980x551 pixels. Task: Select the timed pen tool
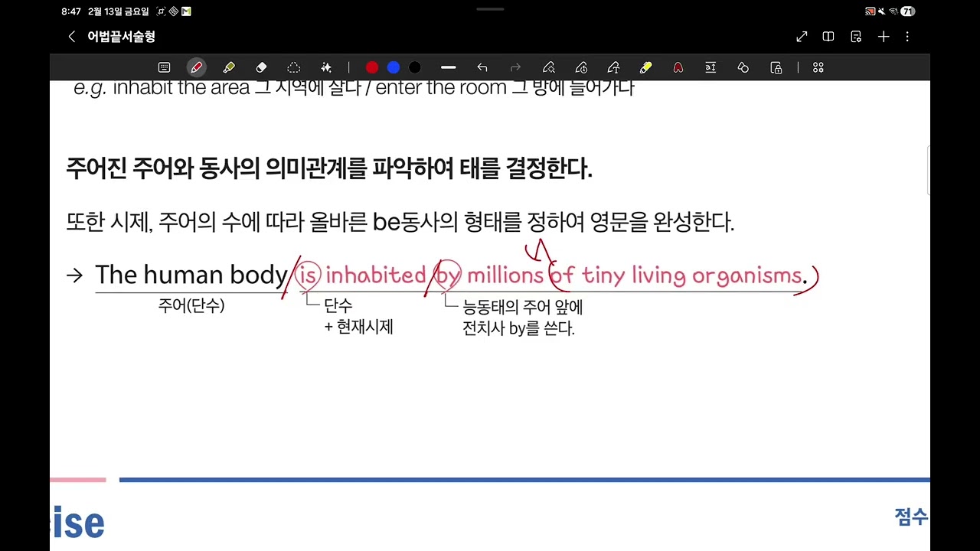coord(581,67)
